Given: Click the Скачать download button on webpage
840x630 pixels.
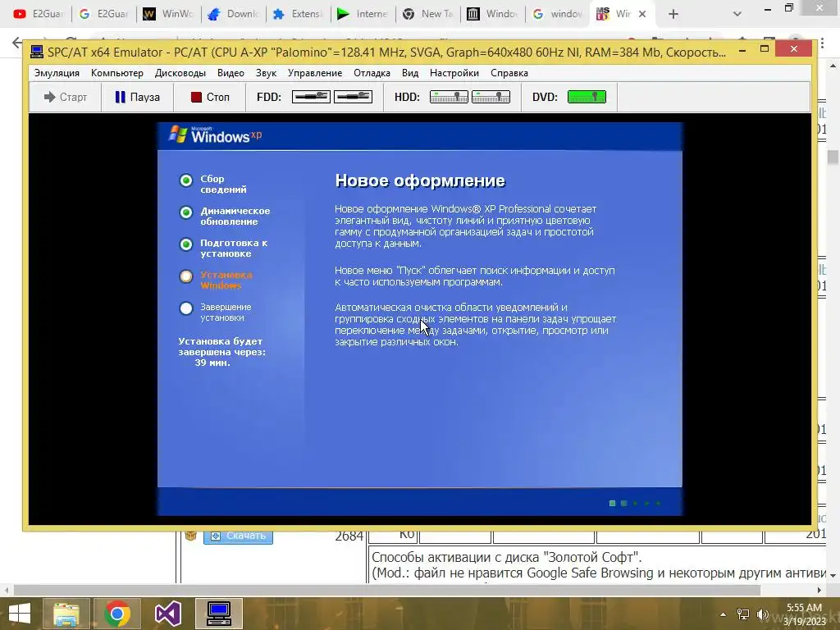Looking at the screenshot, I should pos(238,536).
